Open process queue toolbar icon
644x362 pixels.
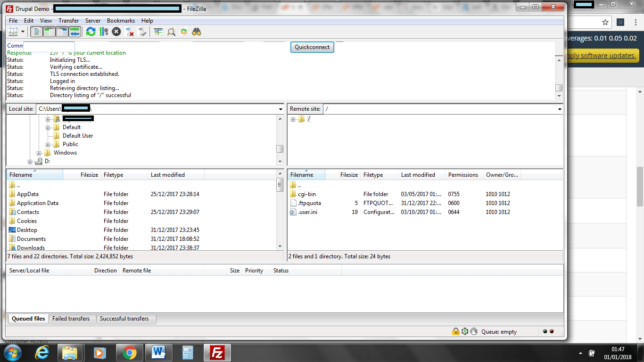[x=103, y=32]
